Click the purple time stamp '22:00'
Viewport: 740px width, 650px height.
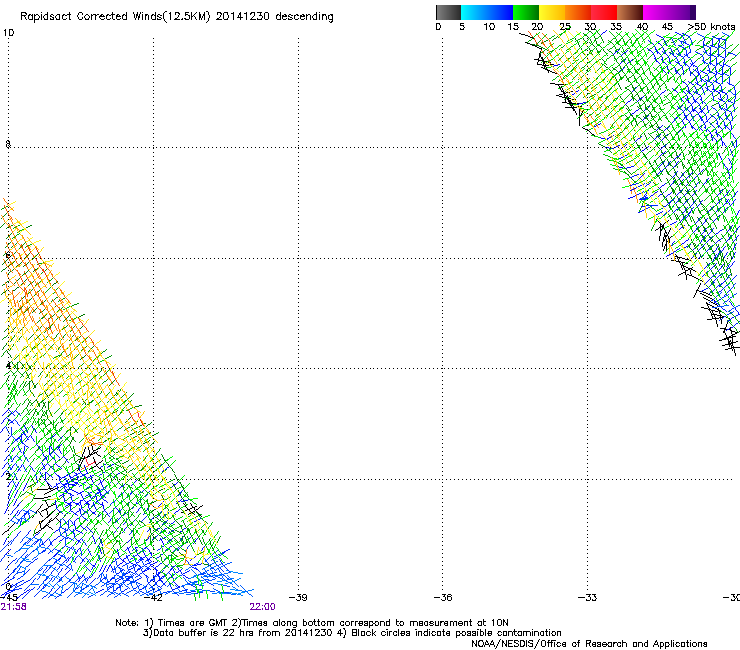(262, 607)
